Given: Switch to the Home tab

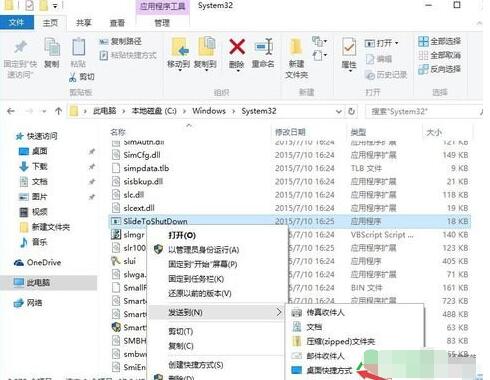Looking at the screenshot, I should 50,23.
